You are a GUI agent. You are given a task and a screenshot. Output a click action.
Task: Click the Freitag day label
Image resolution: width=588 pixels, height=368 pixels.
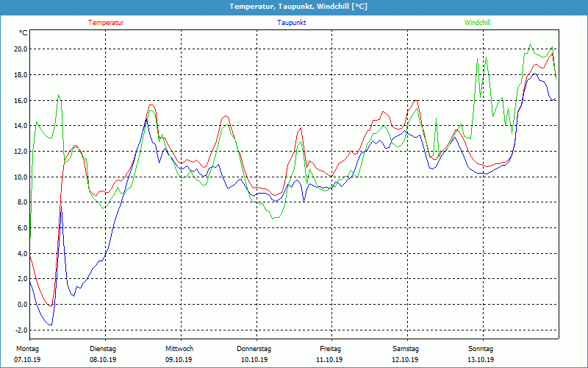tap(330, 349)
